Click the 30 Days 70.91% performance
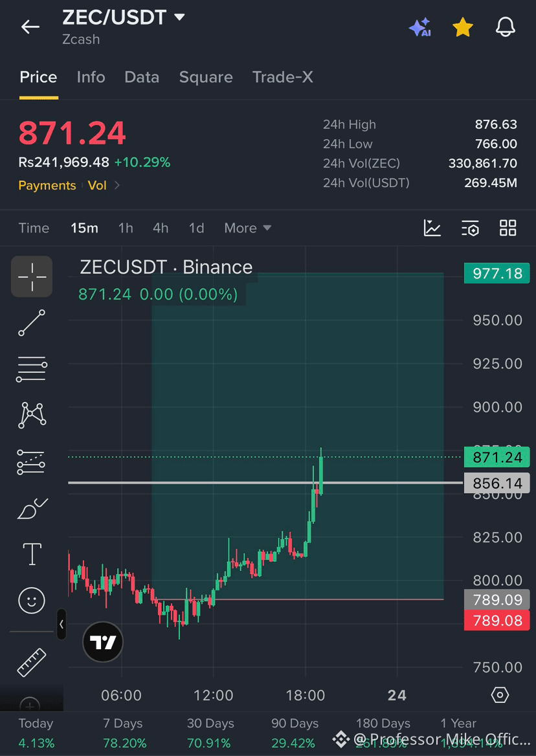The height and width of the screenshot is (756, 536). pos(210,733)
